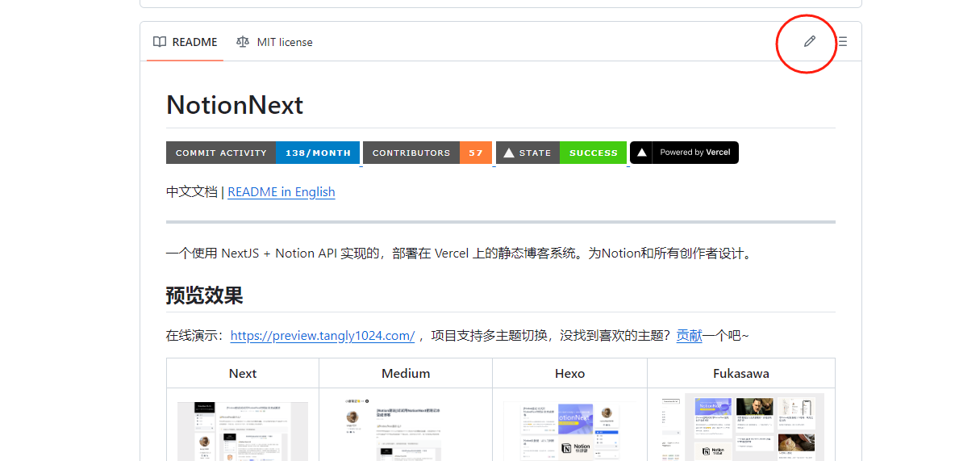Click the contributors 57 badge
Image resolution: width=980 pixels, height=461 pixels.
[x=427, y=153]
